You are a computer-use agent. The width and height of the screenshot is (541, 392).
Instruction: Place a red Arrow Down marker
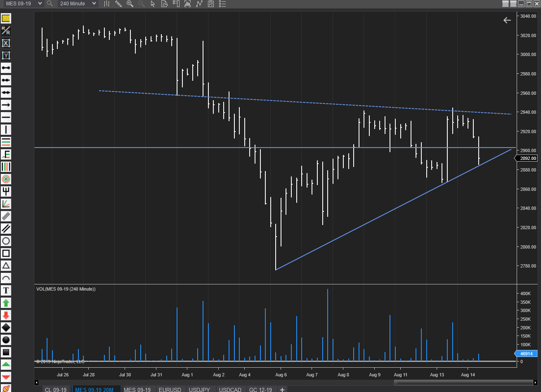click(6, 315)
